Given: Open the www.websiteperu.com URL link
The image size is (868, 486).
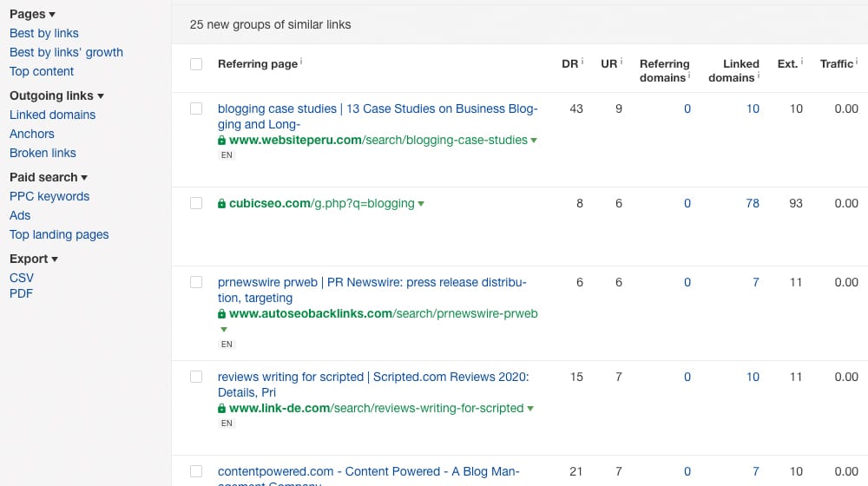Looking at the screenshot, I should (378, 140).
